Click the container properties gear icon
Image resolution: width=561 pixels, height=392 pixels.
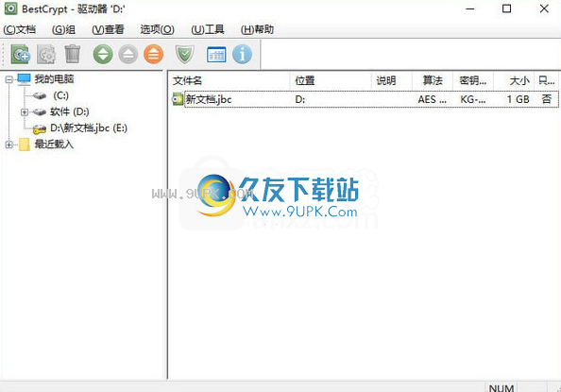(46, 55)
